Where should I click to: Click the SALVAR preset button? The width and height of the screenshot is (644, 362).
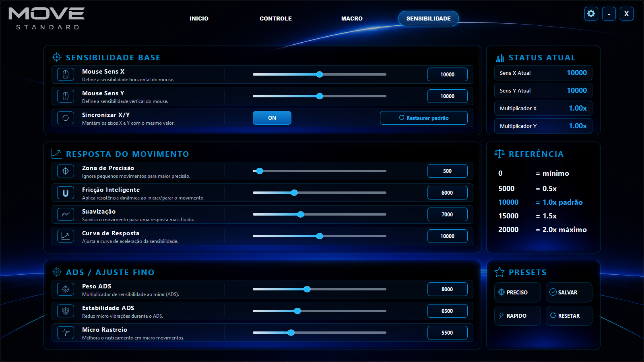(x=569, y=292)
